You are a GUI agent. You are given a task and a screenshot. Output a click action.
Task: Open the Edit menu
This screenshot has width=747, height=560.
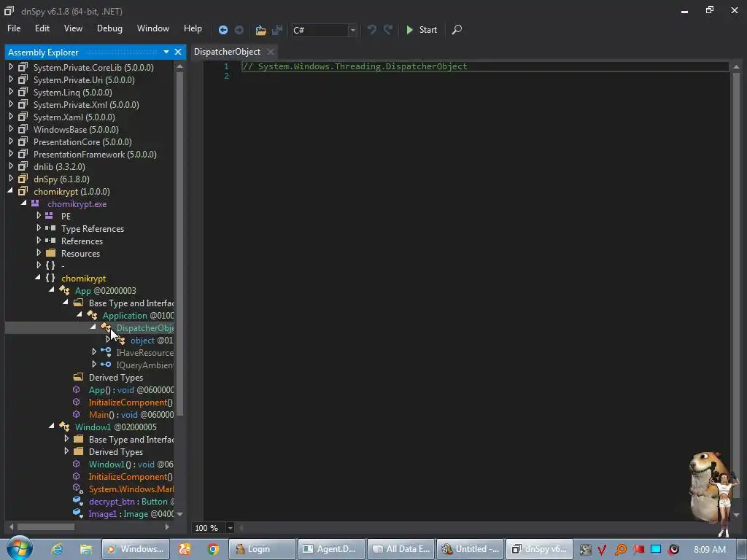42,28
